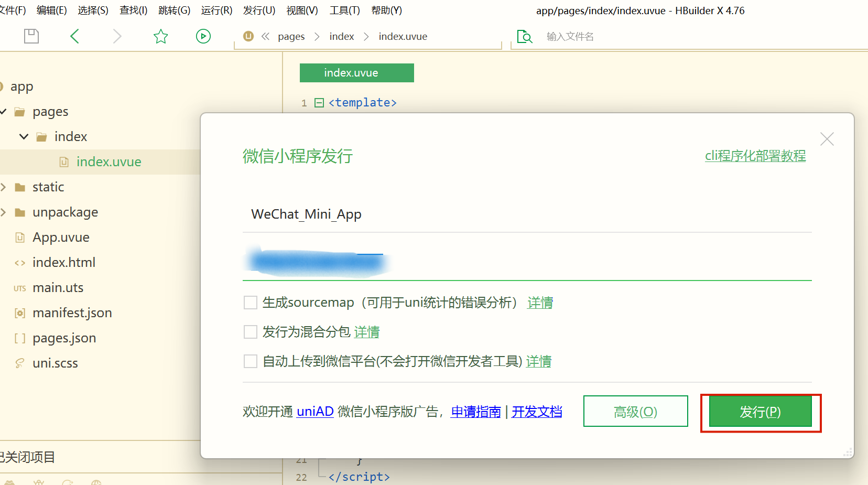Click the pages folder icon
The width and height of the screenshot is (868, 485).
[20, 112]
